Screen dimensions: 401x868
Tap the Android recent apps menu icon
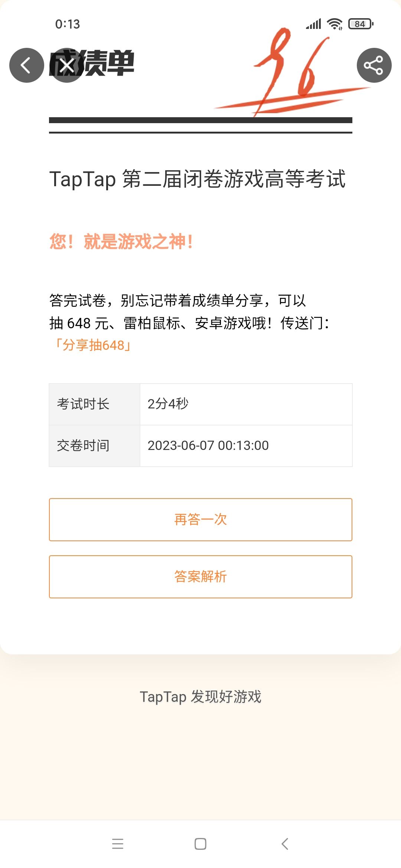click(x=118, y=844)
